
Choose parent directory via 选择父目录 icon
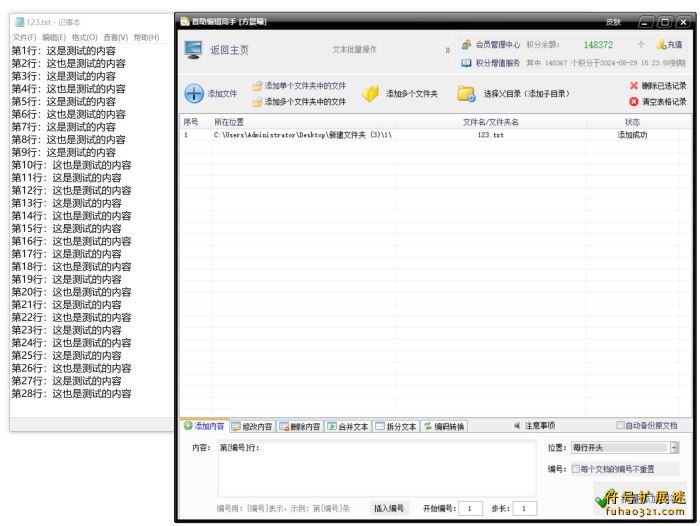[x=466, y=94]
